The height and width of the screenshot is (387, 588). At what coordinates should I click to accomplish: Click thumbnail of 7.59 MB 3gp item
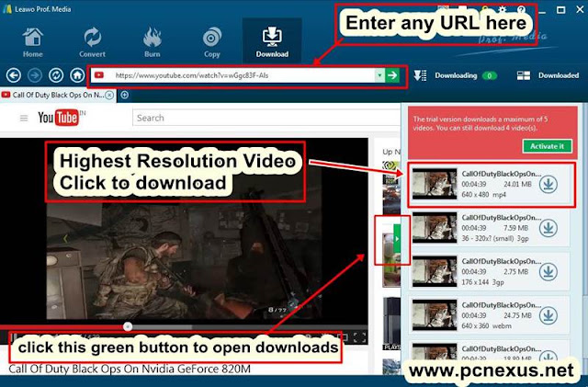435,228
